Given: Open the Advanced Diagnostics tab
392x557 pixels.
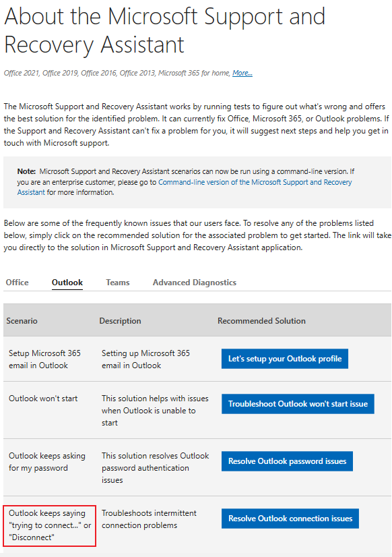Looking at the screenshot, I should coord(194,282).
